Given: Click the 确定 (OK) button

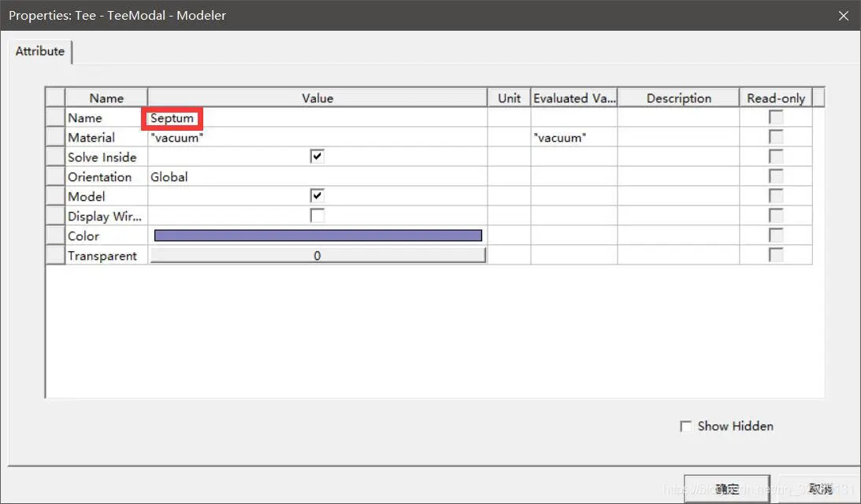Looking at the screenshot, I should (x=726, y=489).
